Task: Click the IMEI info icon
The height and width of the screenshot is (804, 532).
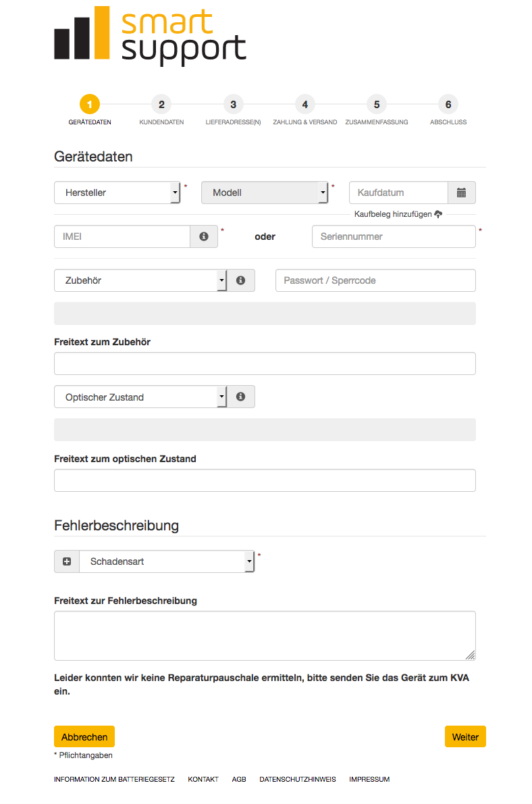Action: tap(204, 236)
